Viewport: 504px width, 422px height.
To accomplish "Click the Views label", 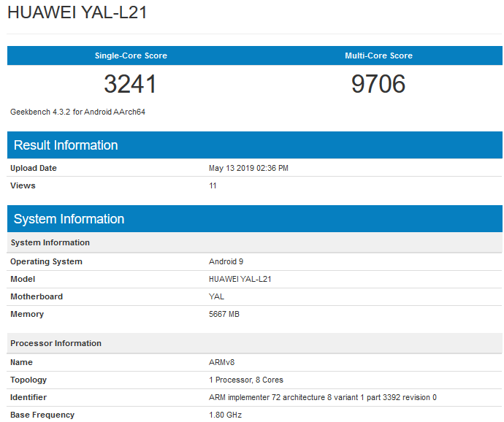I will pyautogui.click(x=23, y=185).
